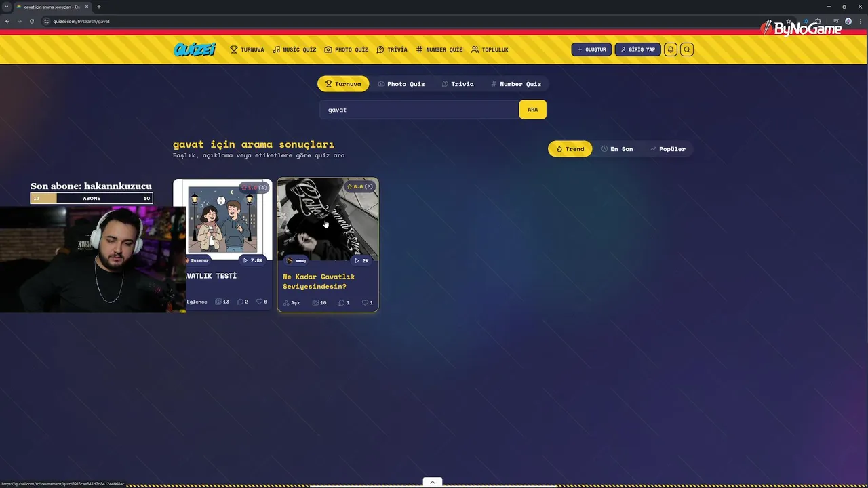
Task: Click the header search magnifier icon
Action: point(687,49)
